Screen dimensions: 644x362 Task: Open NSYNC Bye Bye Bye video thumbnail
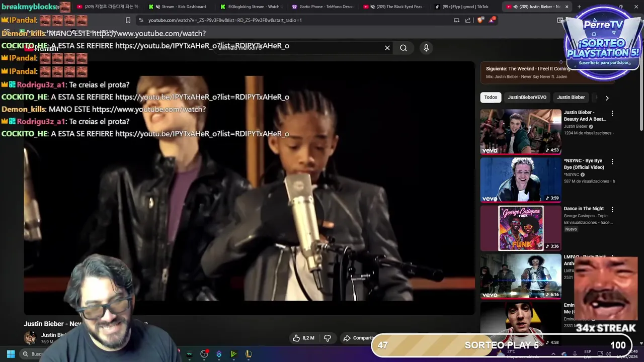point(521,180)
